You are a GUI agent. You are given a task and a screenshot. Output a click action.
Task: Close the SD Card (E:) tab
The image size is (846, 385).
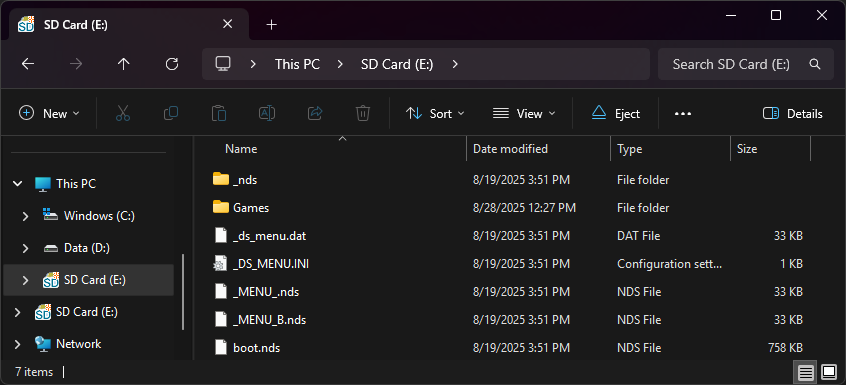click(228, 24)
